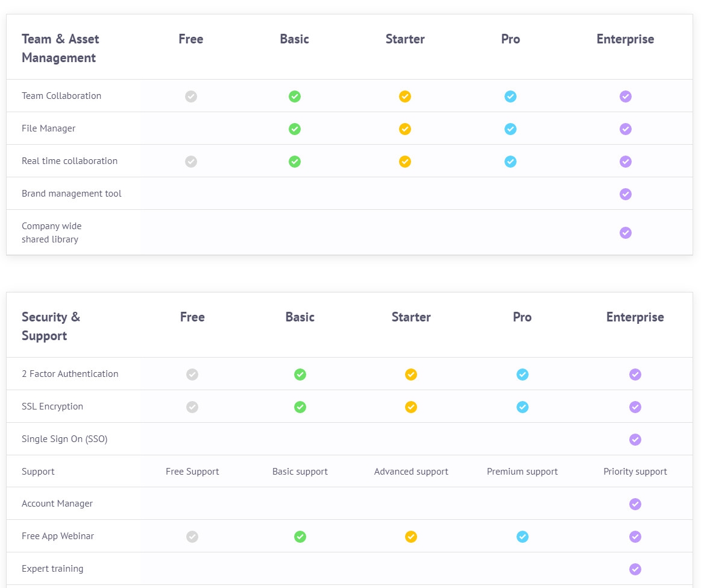Click Enterprise checkmark for Brand management tool
Viewport: 701px width, 588px height.
(x=626, y=194)
